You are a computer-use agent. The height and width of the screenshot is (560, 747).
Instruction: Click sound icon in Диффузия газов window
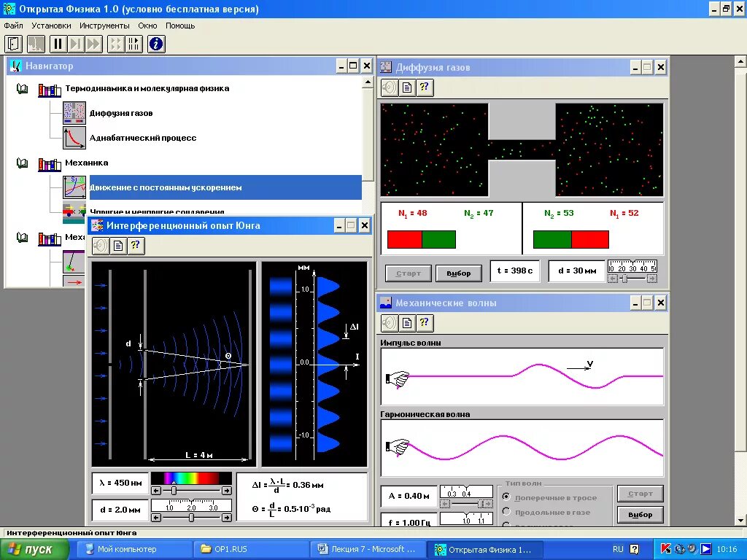tap(390, 87)
